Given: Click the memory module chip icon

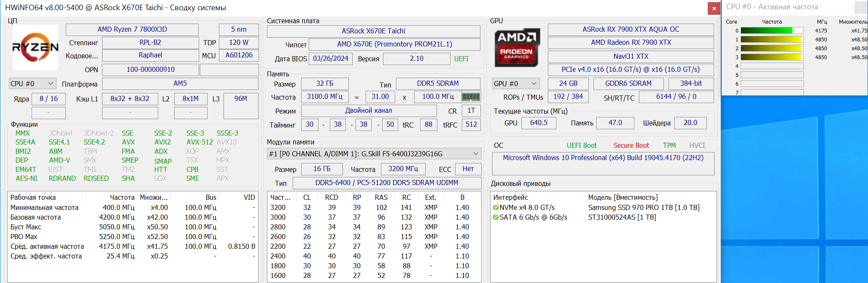Looking at the screenshot, I should [471, 97].
